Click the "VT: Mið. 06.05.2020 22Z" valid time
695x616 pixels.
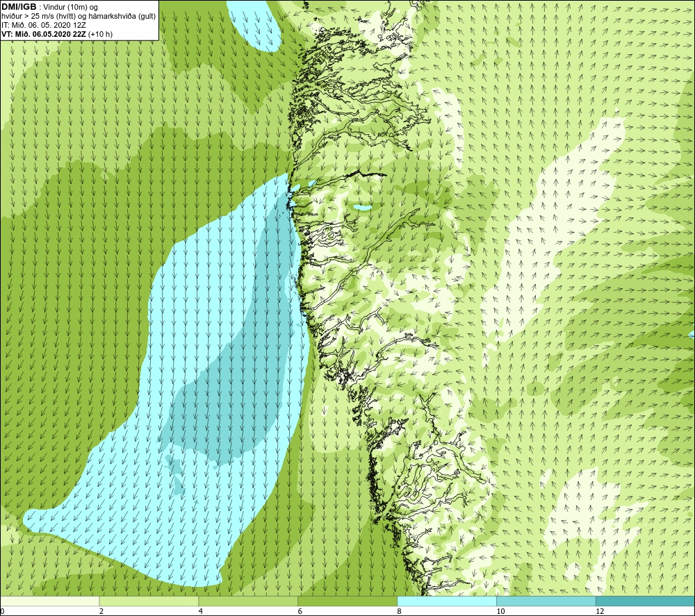[44, 34]
